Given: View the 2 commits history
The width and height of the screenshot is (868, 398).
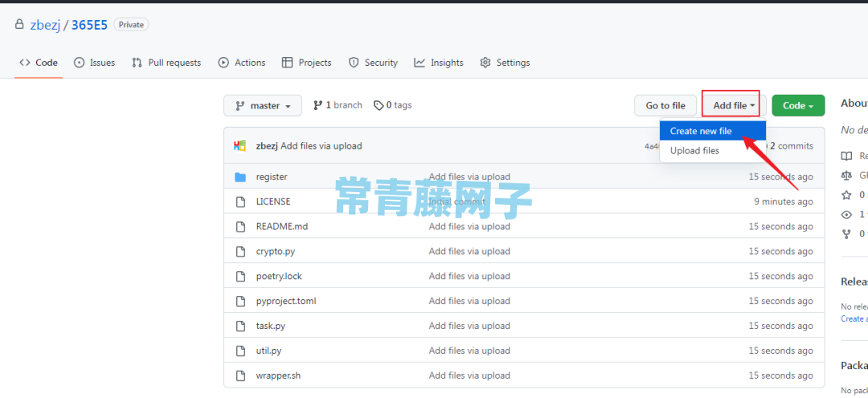Looking at the screenshot, I should point(792,146).
